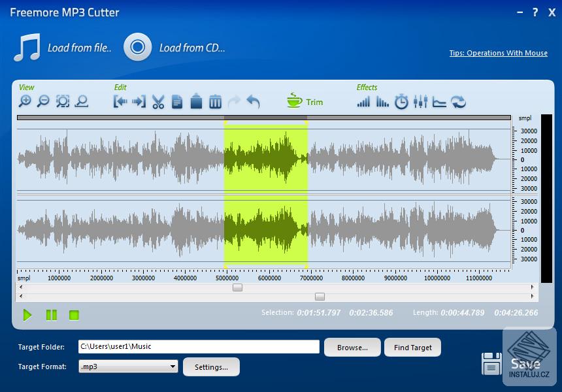The width and height of the screenshot is (562, 392).
Task: Click the total duration 0:04:26.266
Action: pos(516,313)
